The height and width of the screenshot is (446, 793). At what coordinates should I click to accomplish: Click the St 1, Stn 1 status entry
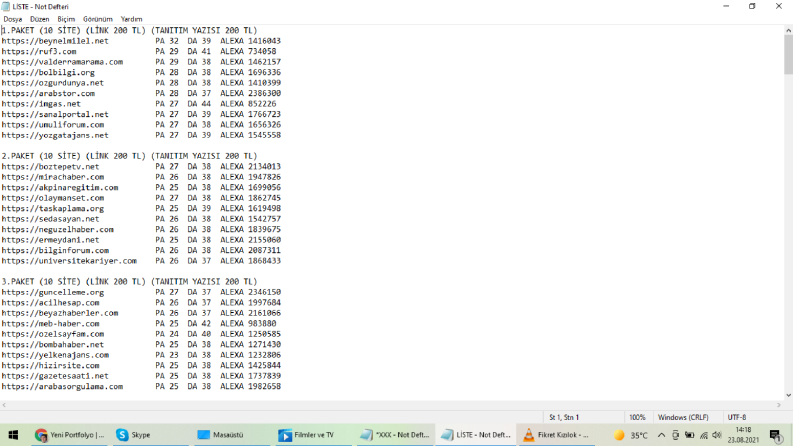coord(564,418)
